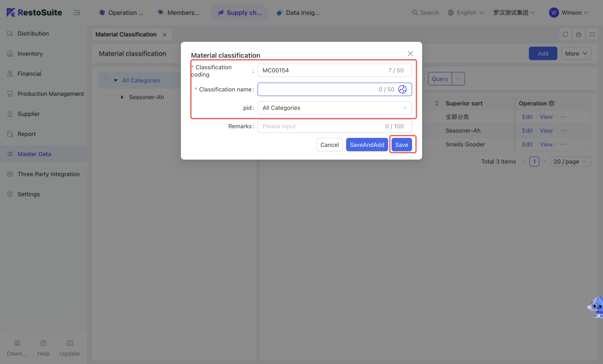Viewport: 603px width, 364px height.
Task: Open Inventory in the sidebar menu
Action: tap(30, 54)
